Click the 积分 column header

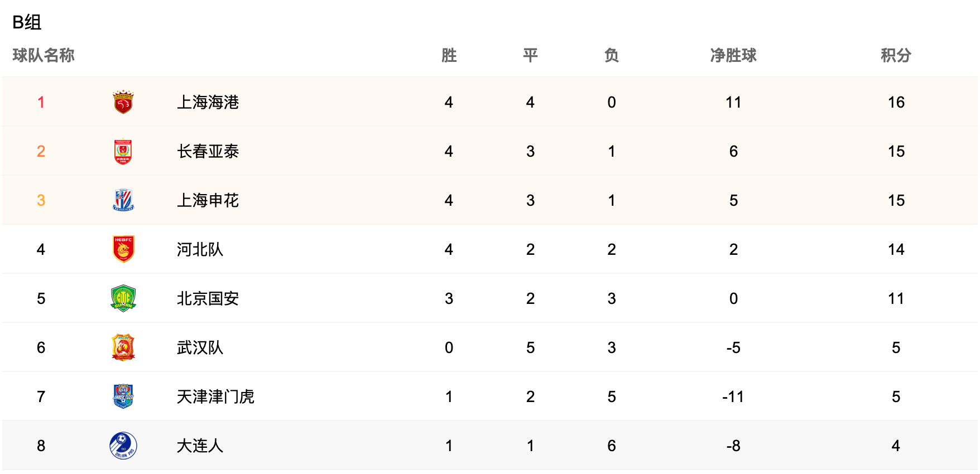(896, 55)
